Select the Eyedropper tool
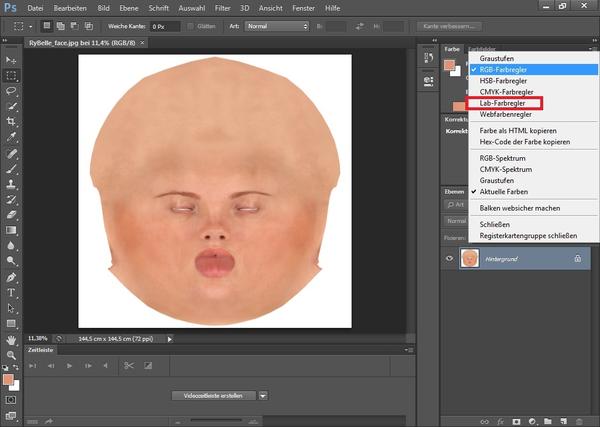 [x=11, y=137]
